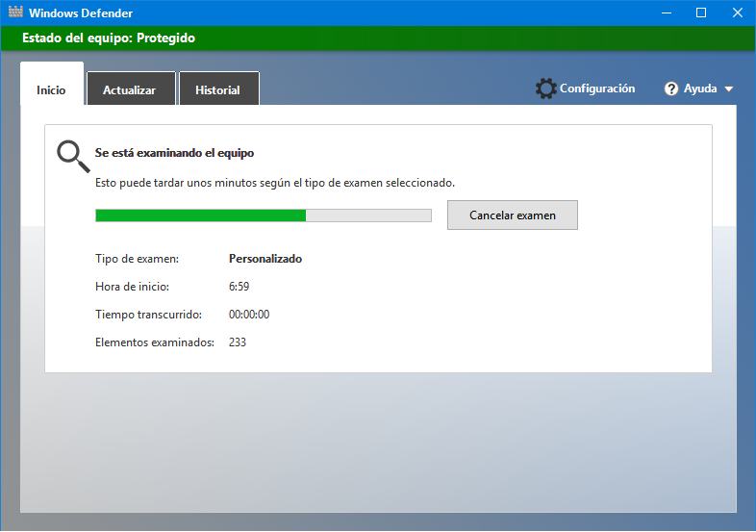The image size is (756, 532).
Task: Open Configuración gear icon
Action: tap(545, 89)
